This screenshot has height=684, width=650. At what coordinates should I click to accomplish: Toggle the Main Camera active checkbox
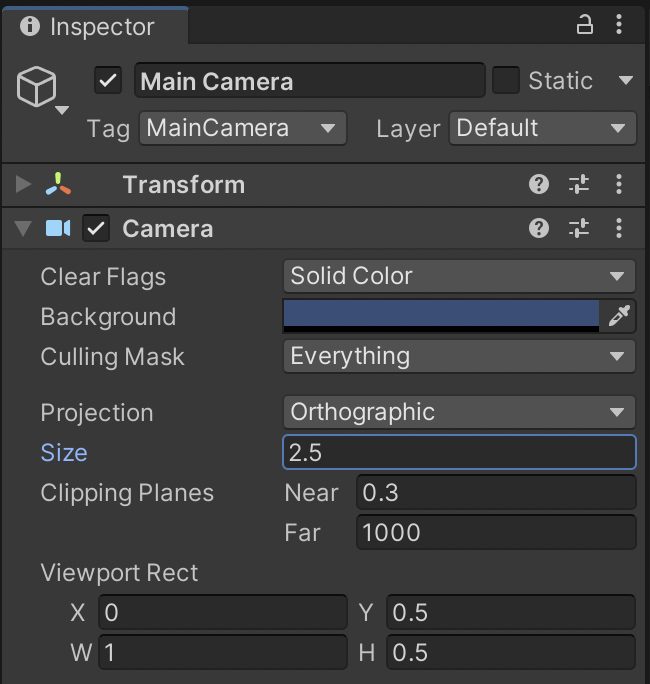[x=108, y=81]
